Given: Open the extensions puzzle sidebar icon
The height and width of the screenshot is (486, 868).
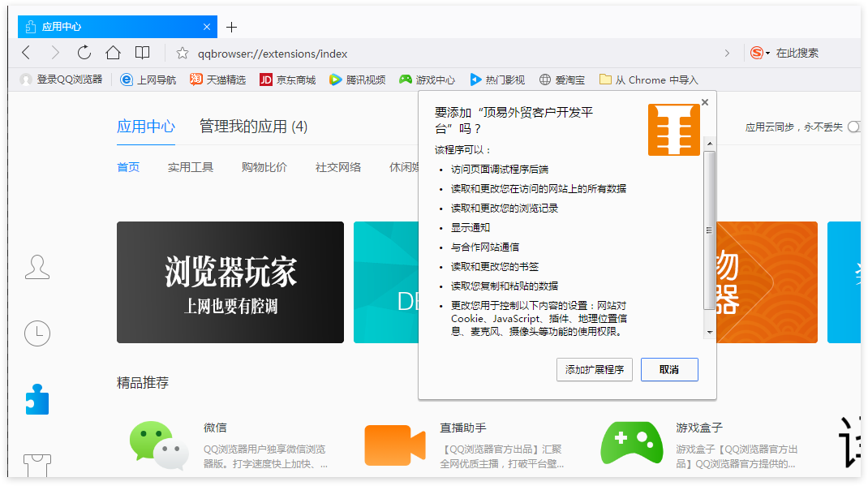Looking at the screenshot, I should pyautogui.click(x=37, y=399).
